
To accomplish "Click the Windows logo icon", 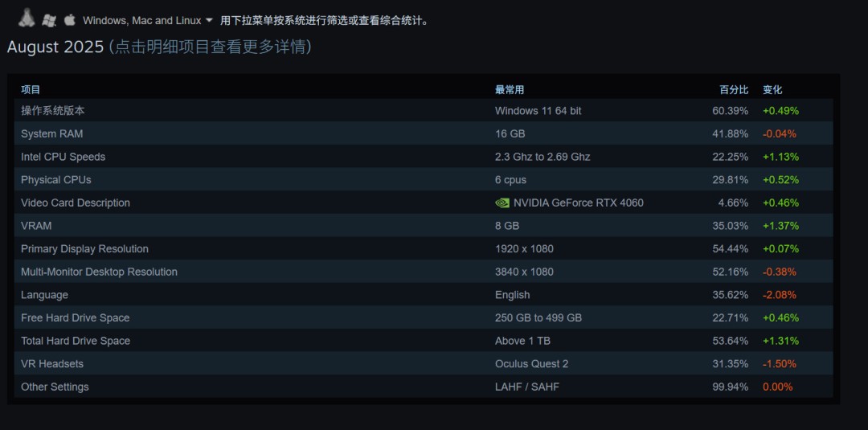I will coord(49,19).
